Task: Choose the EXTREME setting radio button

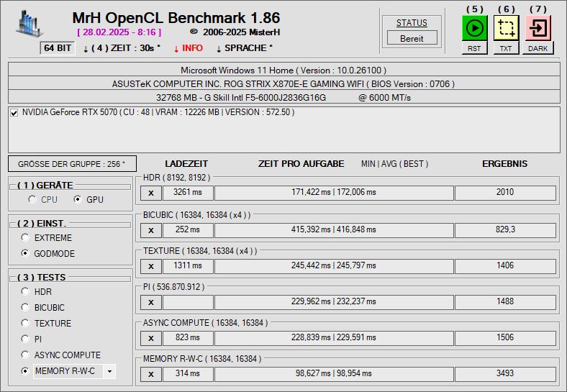Action: click(x=25, y=237)
